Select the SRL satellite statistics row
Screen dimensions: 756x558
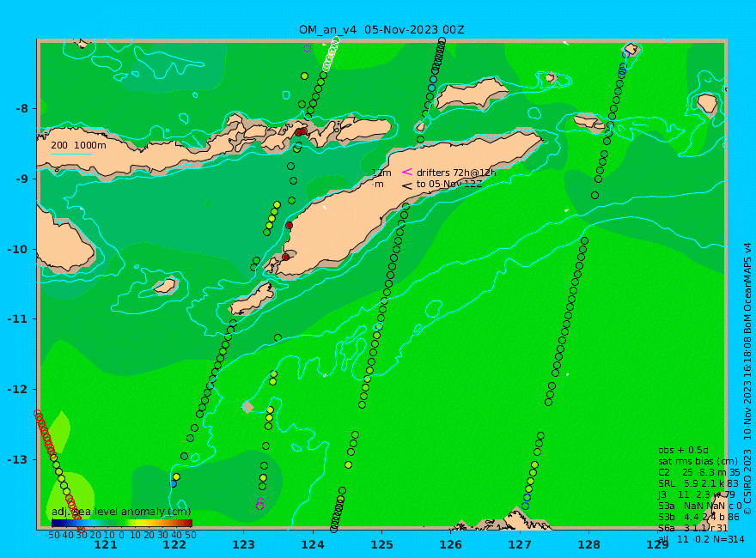point(698,483)
